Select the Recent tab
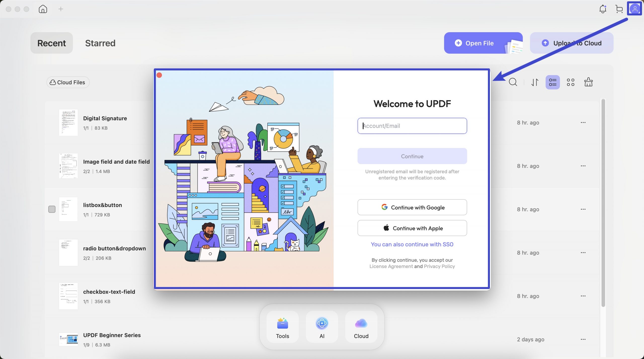Image resolution: width=644 pixels, height=359 pixels. tap(52, 43)
